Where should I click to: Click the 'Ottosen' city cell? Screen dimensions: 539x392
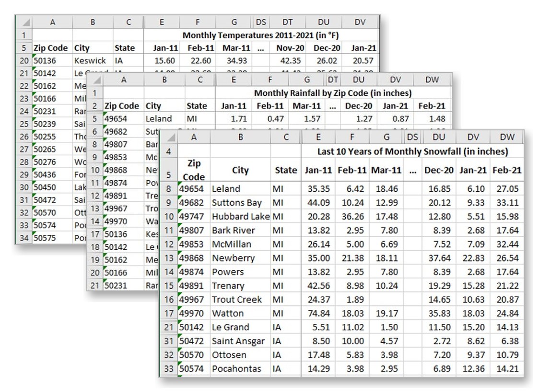pyautogui.click(x=240, y=355)
